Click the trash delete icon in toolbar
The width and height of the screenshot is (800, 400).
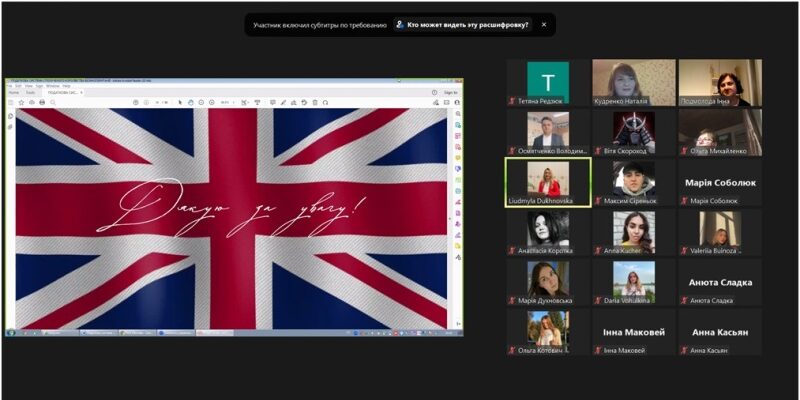[315, 103]
